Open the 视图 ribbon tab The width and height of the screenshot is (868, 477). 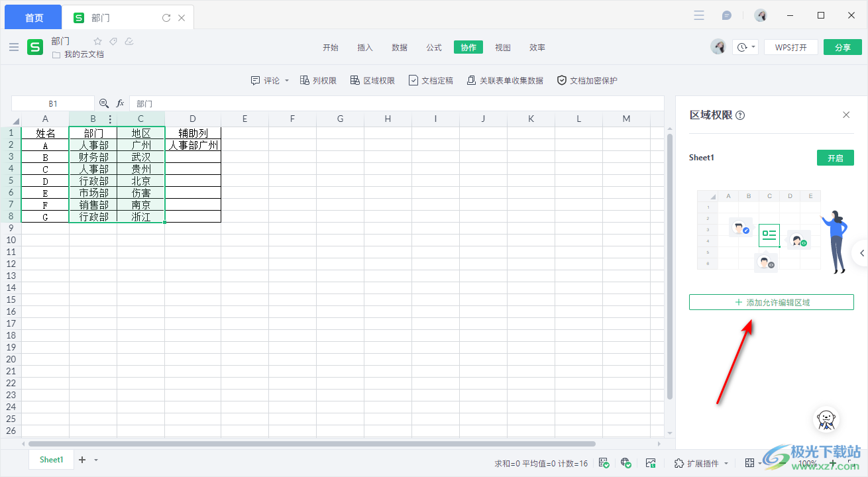tap(503, 48)
